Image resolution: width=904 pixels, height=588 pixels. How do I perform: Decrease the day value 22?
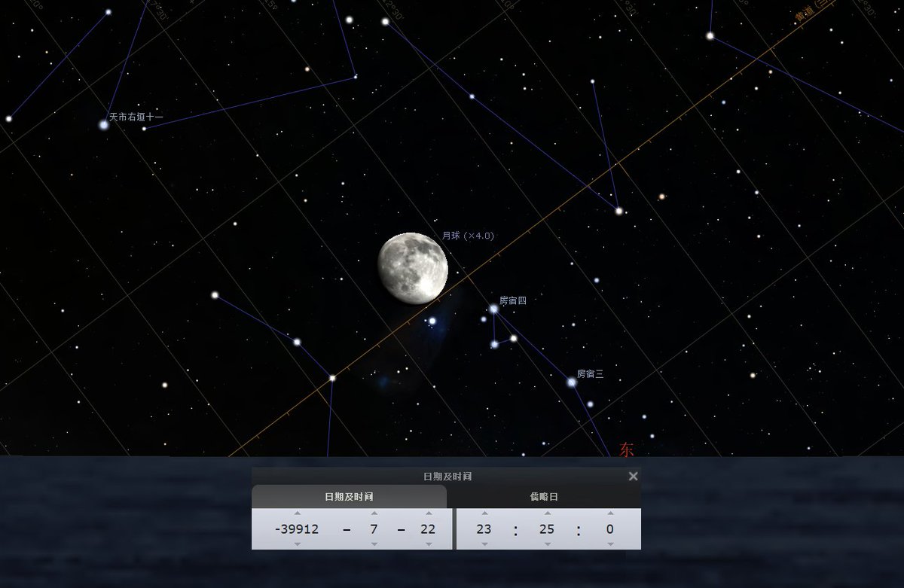point(428,544)
